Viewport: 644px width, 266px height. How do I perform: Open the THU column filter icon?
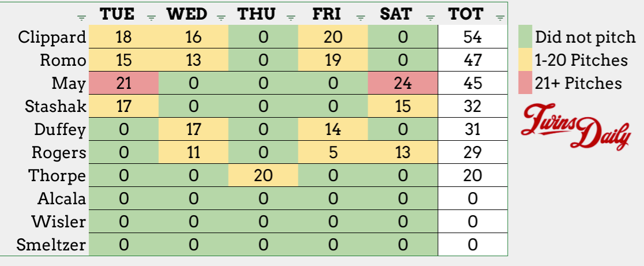[291, 18]
